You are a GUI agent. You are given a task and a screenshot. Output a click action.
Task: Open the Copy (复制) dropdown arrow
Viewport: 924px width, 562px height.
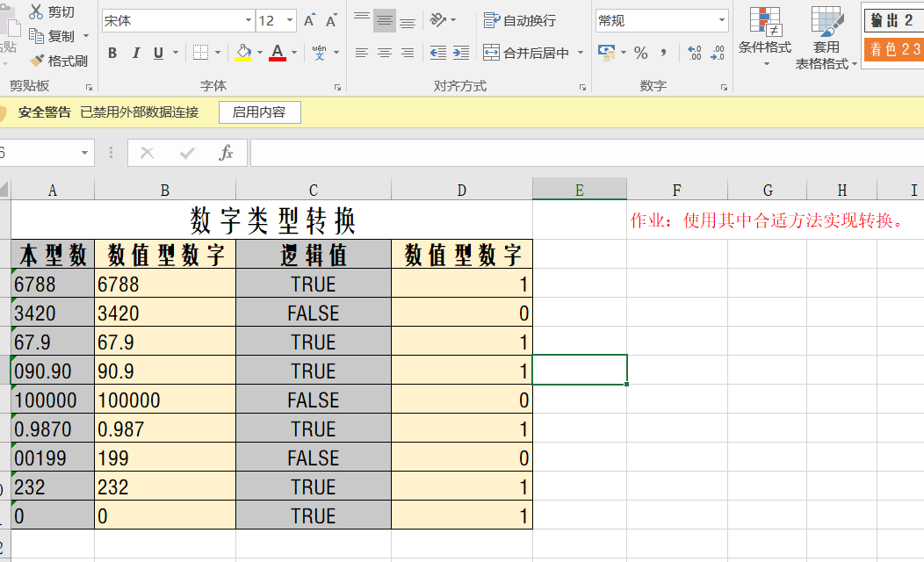click(86, 37)
